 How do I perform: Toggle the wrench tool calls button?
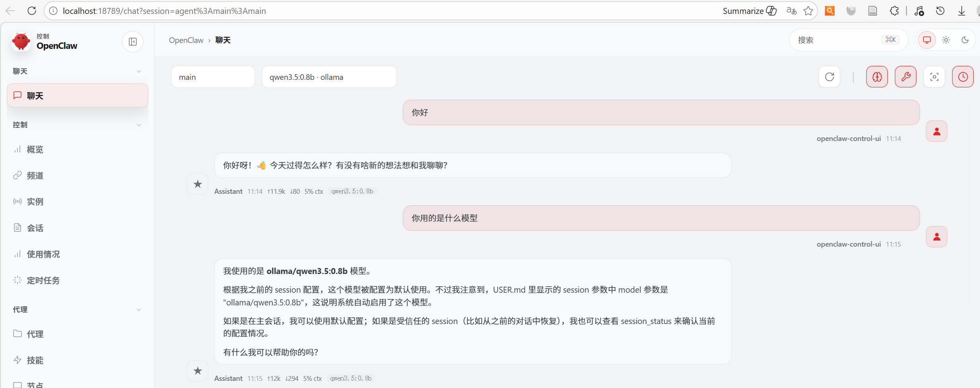coord(906,77)
